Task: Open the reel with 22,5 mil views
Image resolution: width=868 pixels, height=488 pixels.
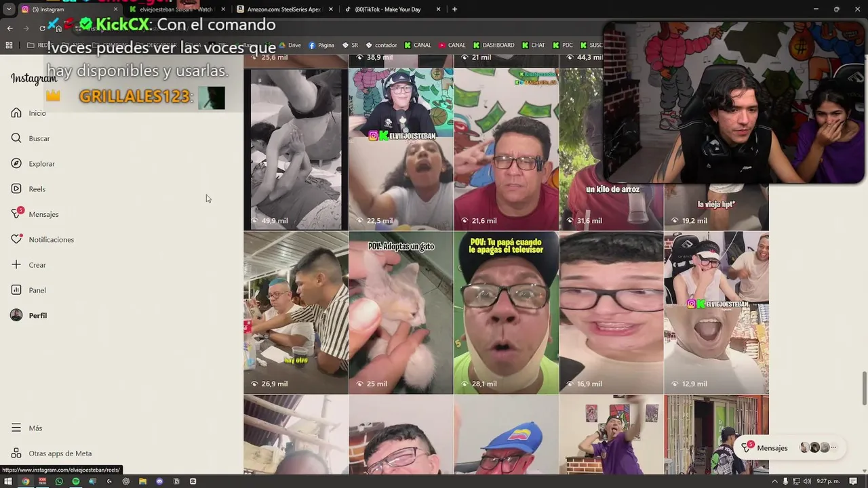Action: tap(401, 149)
